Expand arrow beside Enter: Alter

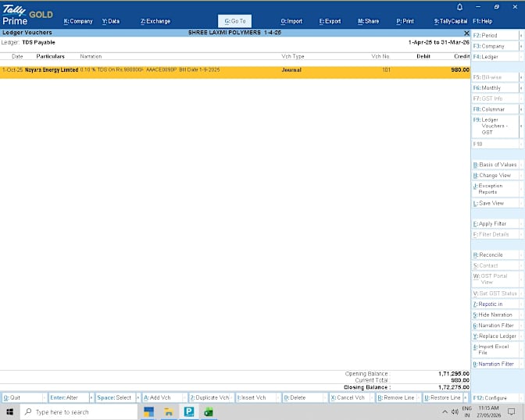(91, 397)
